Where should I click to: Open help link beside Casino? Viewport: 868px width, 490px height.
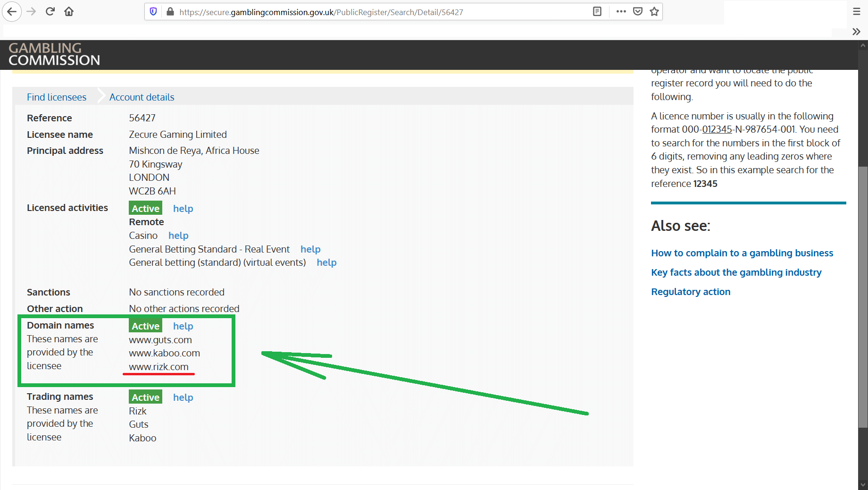click(x=178, y=236)
